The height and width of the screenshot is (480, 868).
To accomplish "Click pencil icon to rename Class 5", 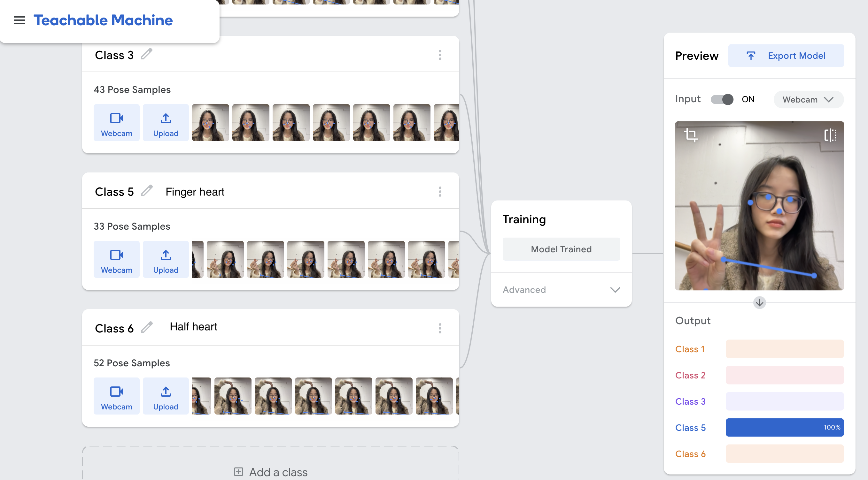I will pos(147,191).
